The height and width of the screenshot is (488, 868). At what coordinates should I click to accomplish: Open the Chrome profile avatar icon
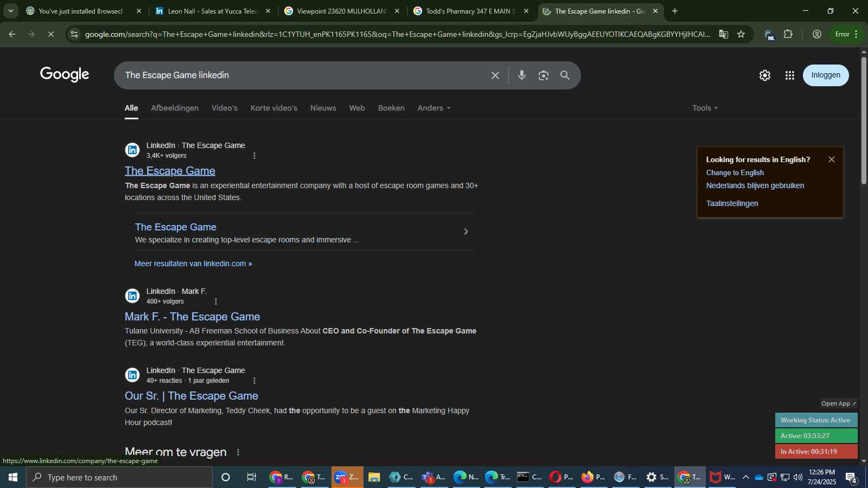(817, 34)
